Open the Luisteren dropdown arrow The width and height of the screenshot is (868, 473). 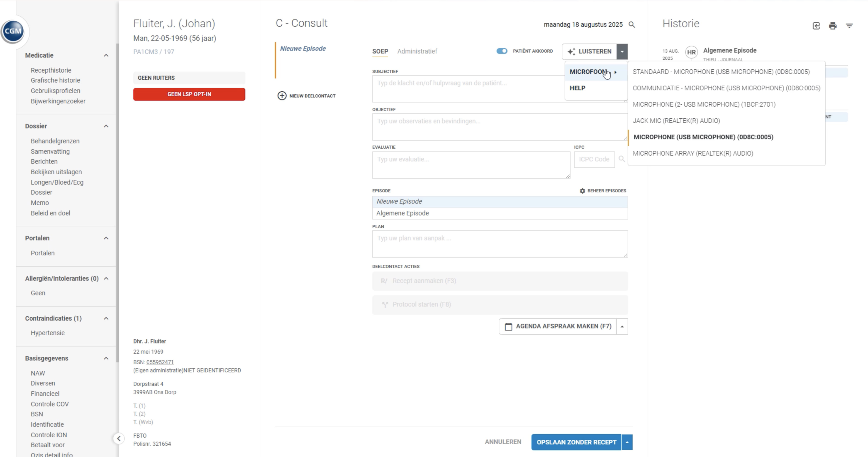click(622, 51)
